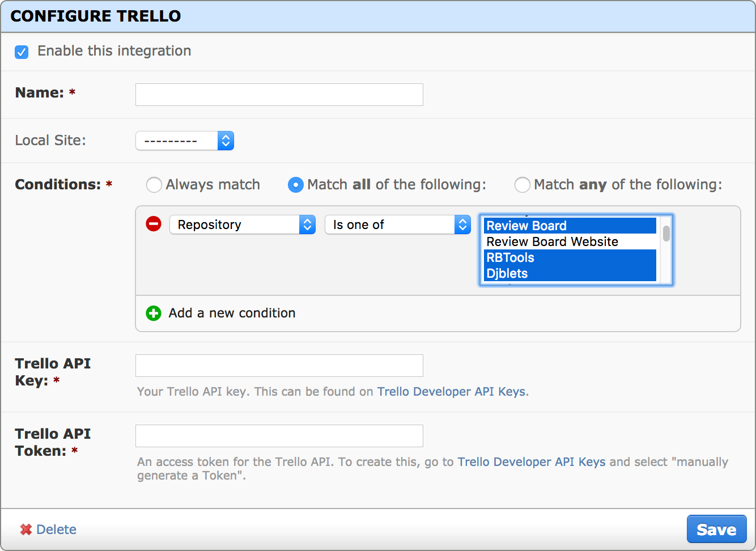Click the Trello API Token field
756x551 pixels.
(x=279, y=436)
